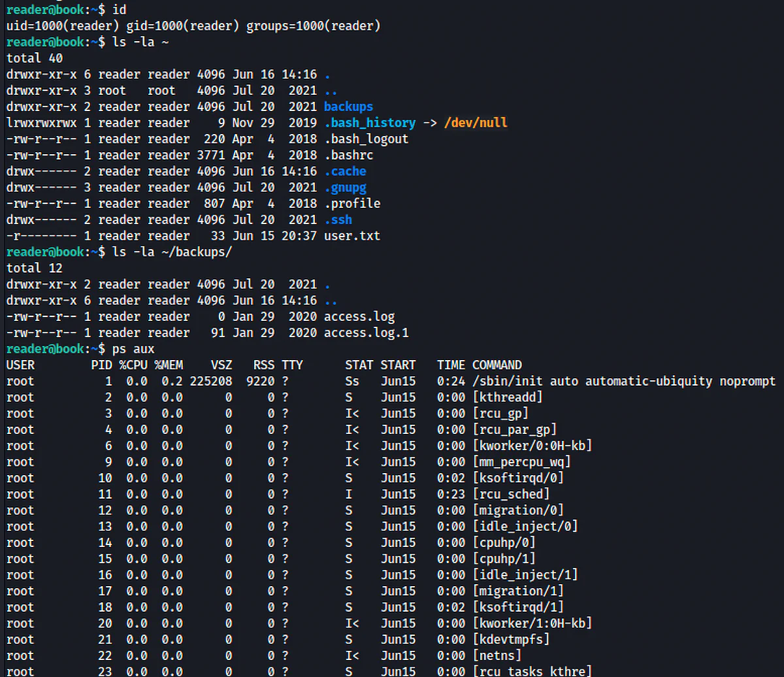Click the 'total 12' line

pos(35,268)
